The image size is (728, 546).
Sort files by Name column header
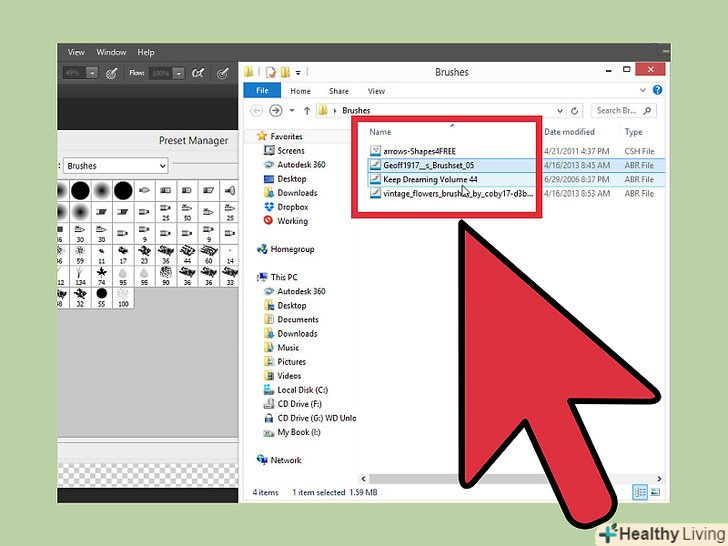(380, 132)
